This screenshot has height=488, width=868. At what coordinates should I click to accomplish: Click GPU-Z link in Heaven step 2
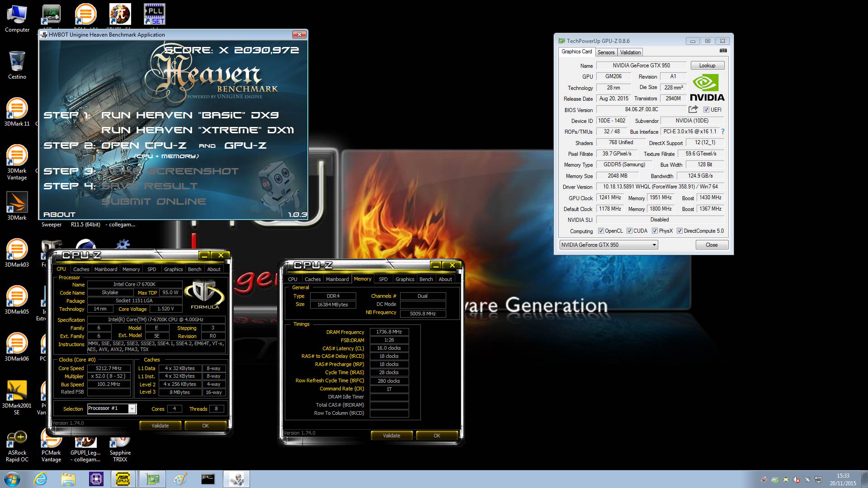[x=245, y=145]
